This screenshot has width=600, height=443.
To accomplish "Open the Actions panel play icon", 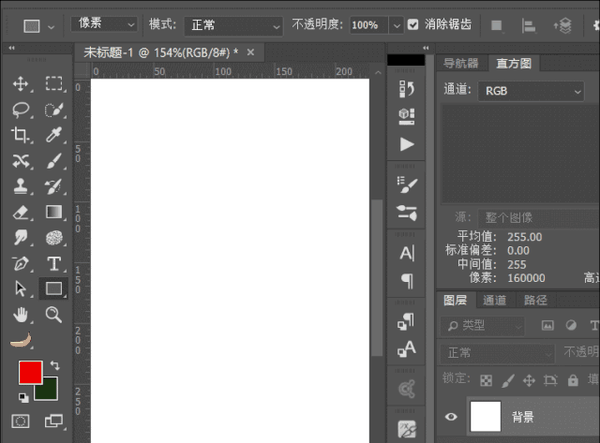I will tap(407, 144).
